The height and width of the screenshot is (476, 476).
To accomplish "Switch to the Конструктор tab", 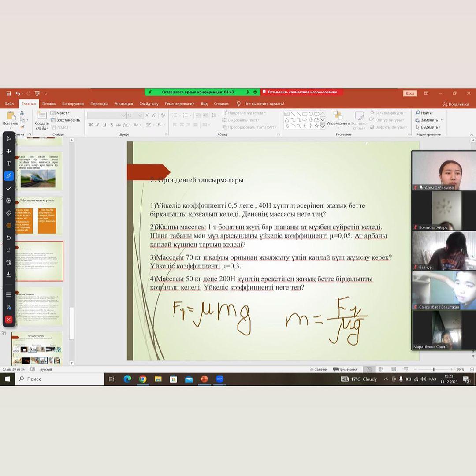I will pos(73,104).
